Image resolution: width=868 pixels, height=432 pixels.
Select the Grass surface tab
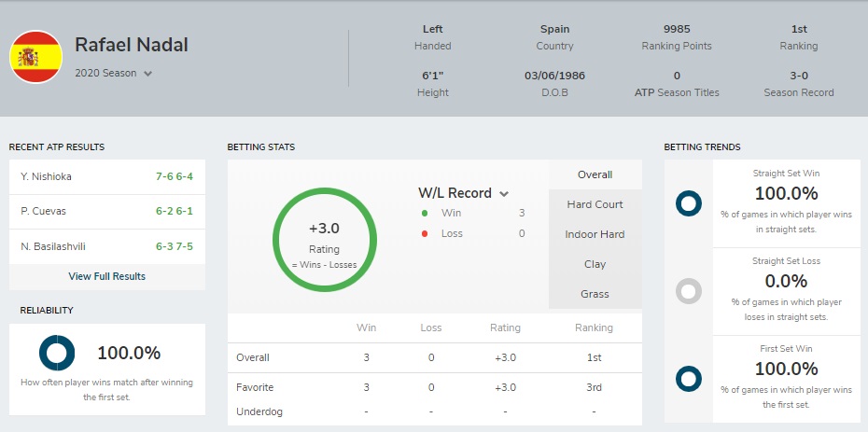tap(595, 294)
